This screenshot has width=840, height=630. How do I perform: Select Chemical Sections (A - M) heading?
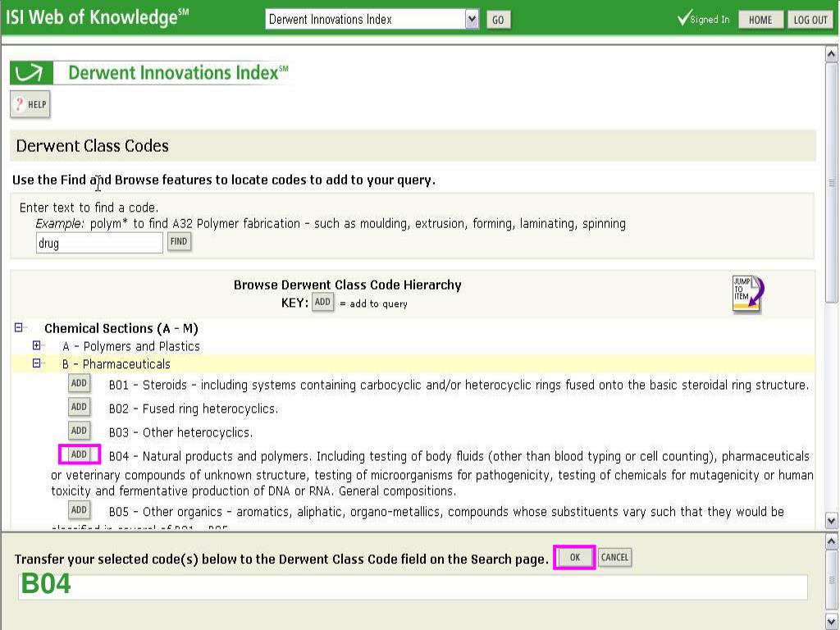click(121, 328)
